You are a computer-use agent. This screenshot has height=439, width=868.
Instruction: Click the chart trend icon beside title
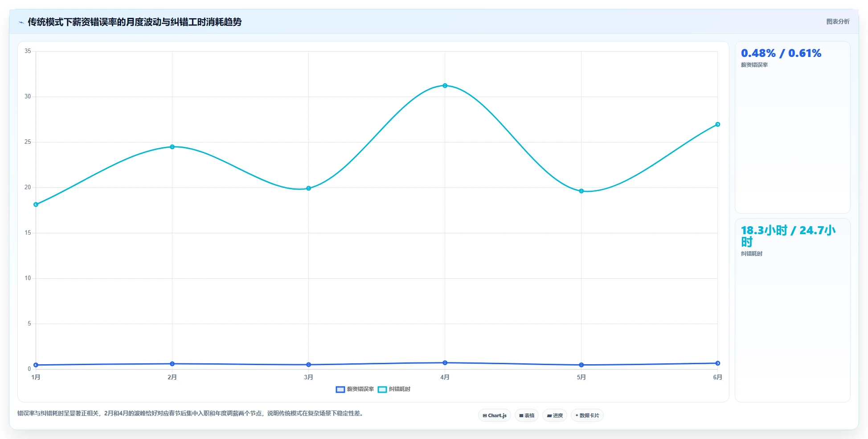(21, 22)
